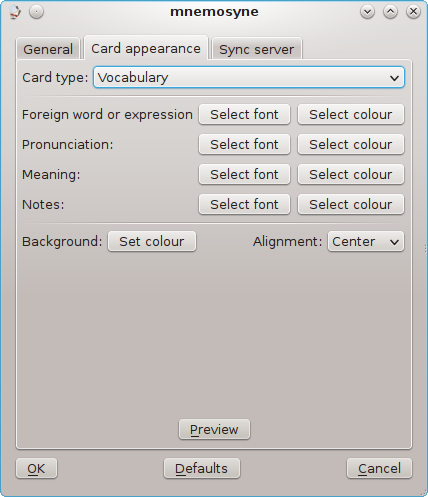Click the Preview button

[x=214, y=429]
